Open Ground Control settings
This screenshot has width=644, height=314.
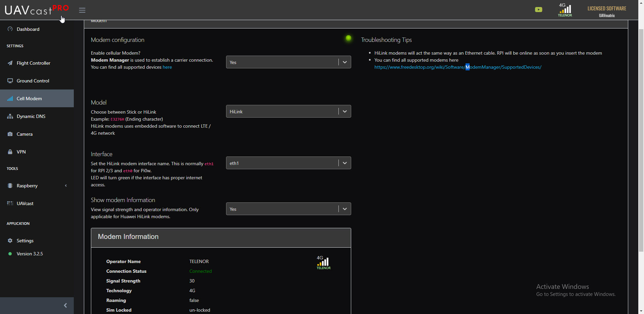[33, 81]
